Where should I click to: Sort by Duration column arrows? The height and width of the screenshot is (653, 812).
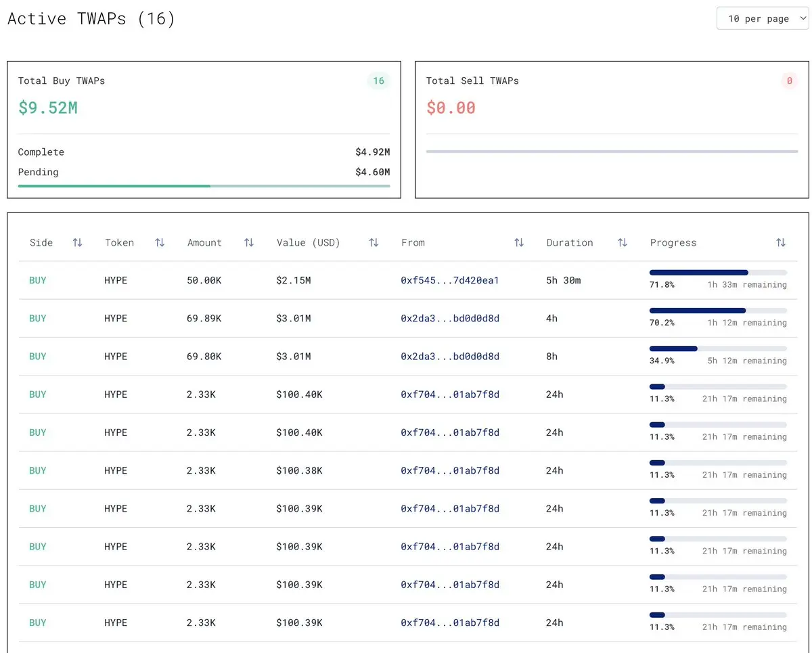point(623,242)
